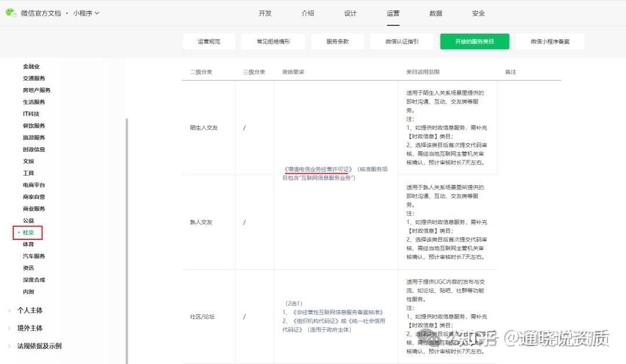Open the 微信认证指引 tab
This screenshot has width=626, height=364.
pos(402,42)
